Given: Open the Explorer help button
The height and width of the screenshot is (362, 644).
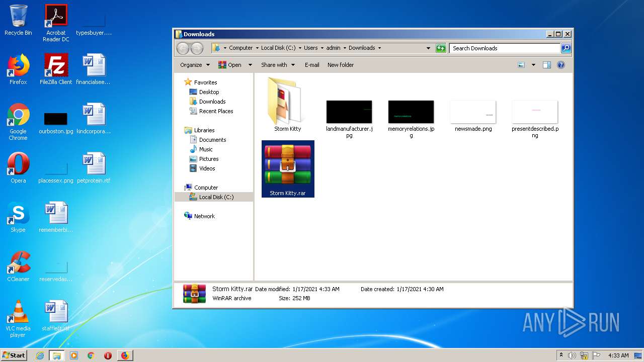Looking at the screenshot, I should [561, 65].
